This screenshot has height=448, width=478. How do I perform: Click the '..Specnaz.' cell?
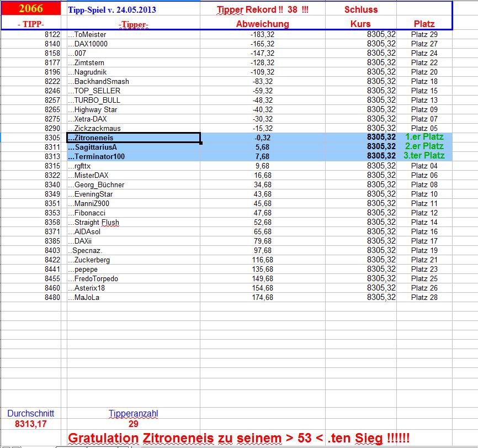(x=134, y=251)
